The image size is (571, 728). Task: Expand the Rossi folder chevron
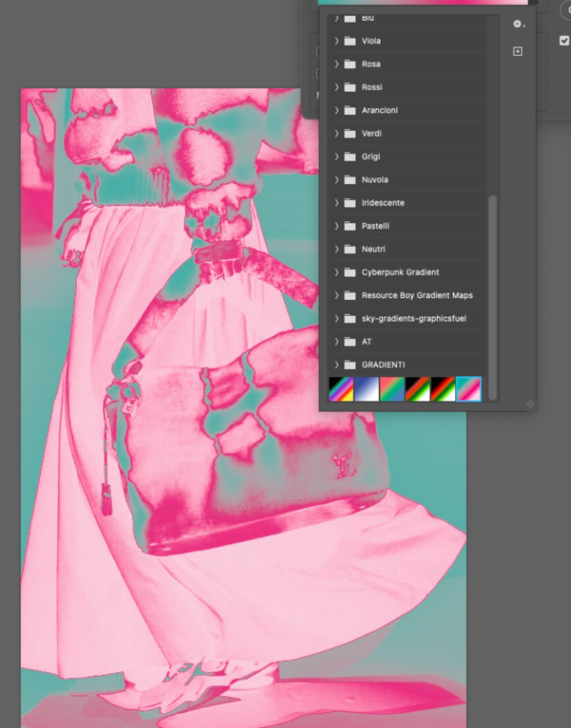(x=337, y=87)
